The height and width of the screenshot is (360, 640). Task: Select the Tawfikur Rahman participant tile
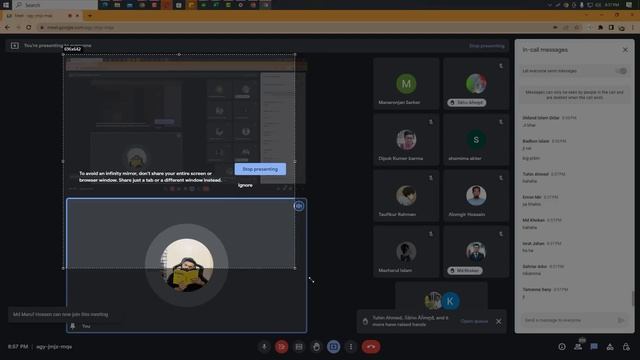[x=406, y=196]
